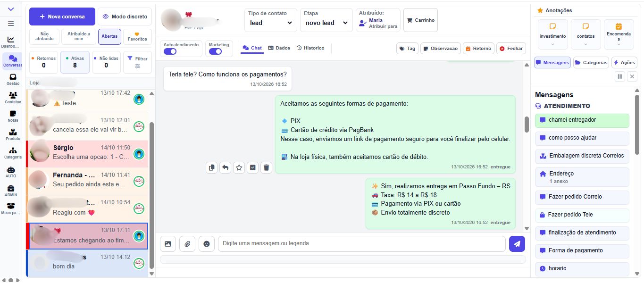This screenshot has width=644, height=283.
Task: Open Categoria in the sidebar
Action: [13, 153]
